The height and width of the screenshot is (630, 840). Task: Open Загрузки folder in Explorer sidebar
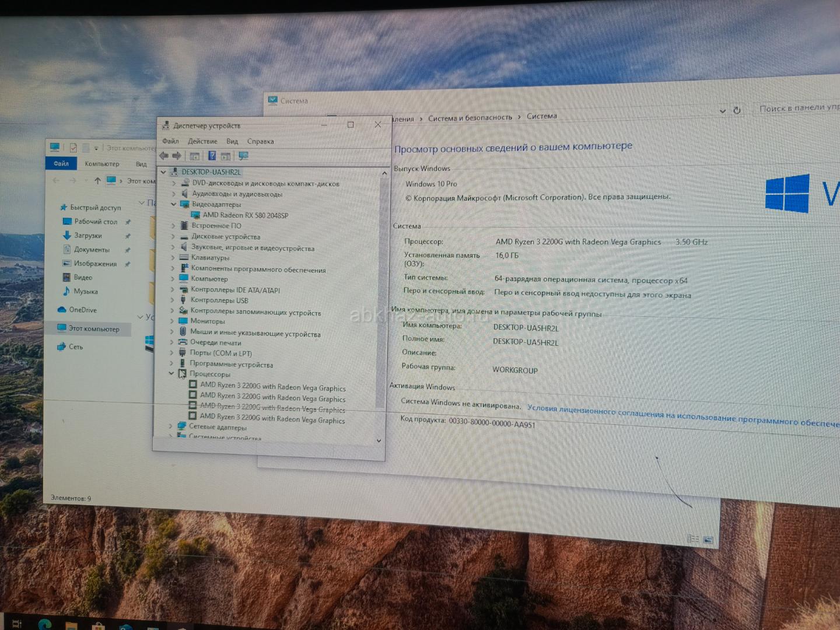click(x=87, y=236)
